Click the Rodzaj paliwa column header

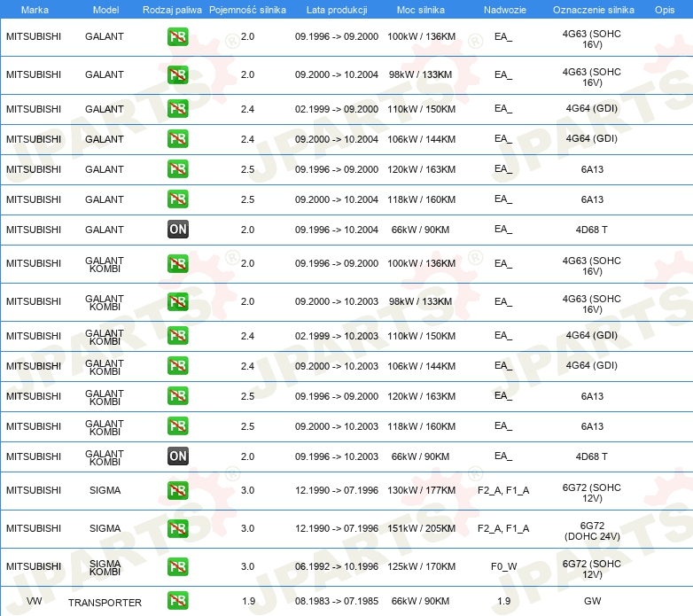click(172, 10)
